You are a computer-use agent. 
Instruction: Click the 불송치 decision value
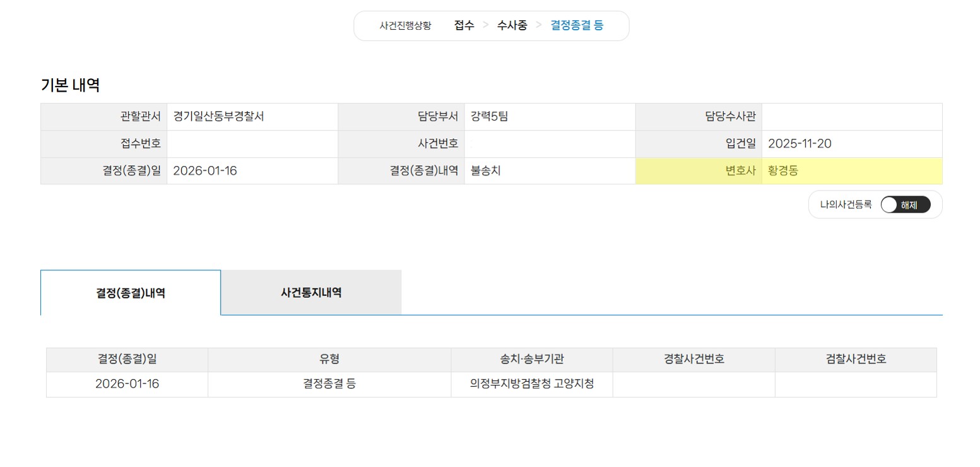pyautogui.click(x=485, y=171)
